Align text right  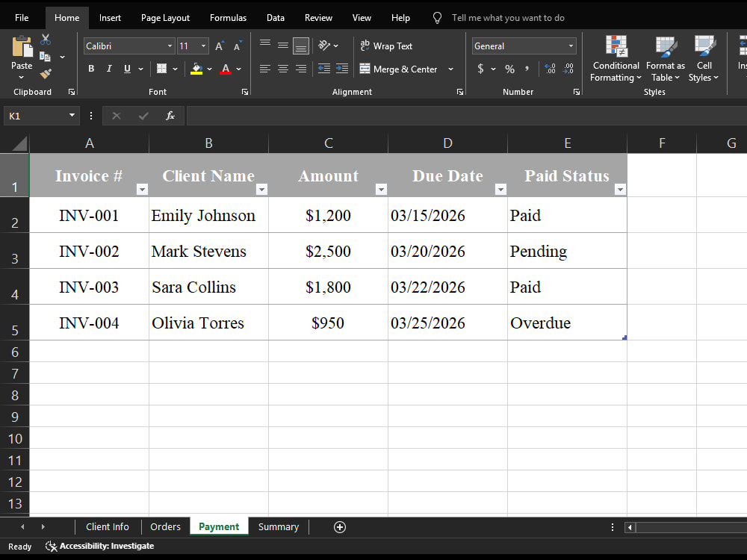tap(300, 69)
